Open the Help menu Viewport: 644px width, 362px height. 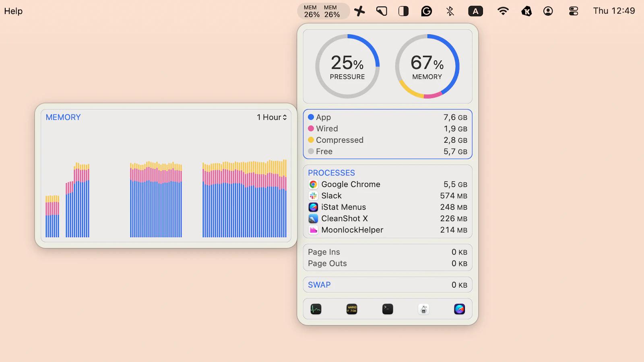13,11
